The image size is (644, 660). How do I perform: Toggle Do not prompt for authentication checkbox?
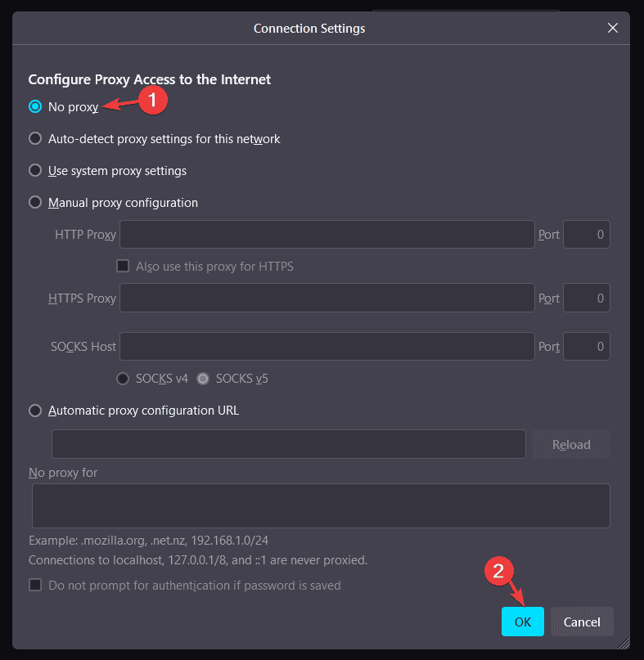click(35, 585)
